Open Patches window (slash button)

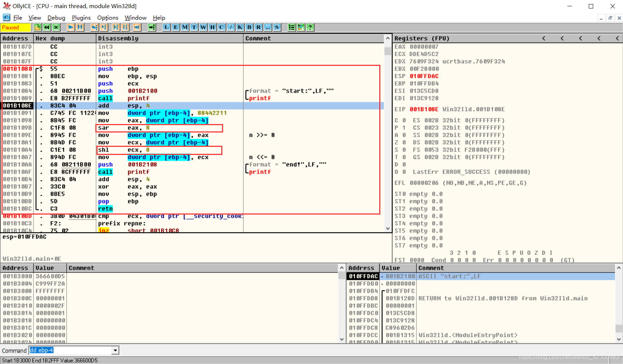click(231, 27)
